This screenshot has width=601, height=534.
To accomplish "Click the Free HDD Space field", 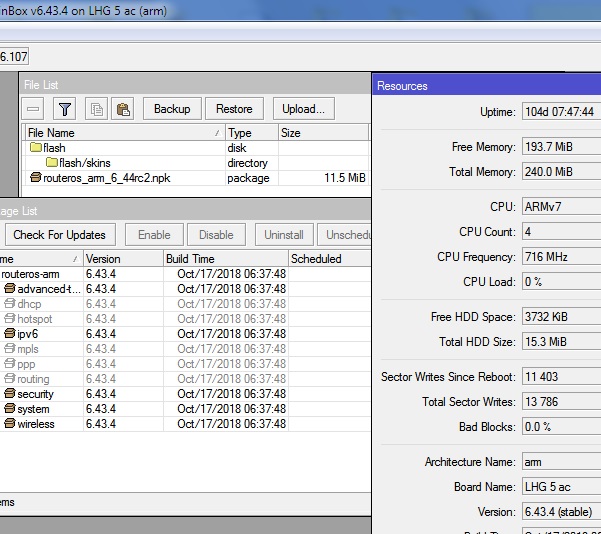I will (x=561, y=317).
